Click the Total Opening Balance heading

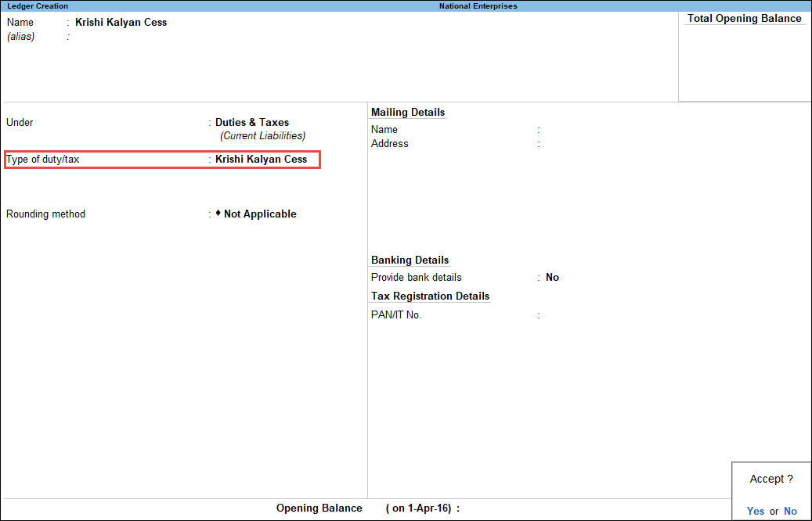[x=744, y=19]
